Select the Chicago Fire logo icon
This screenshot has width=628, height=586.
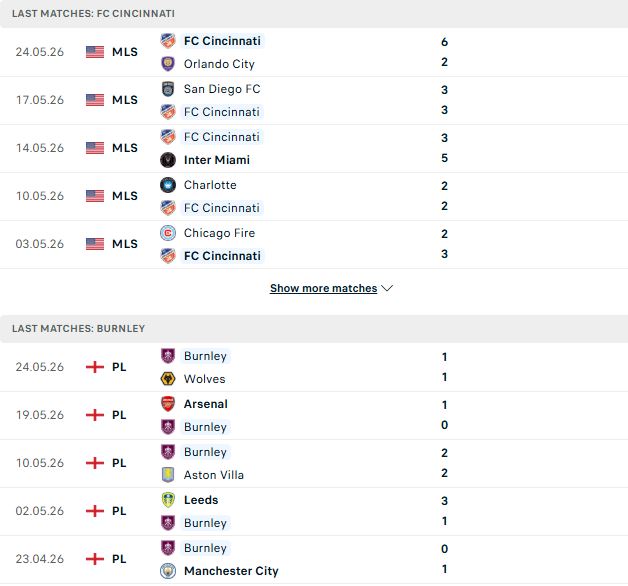coord(168,233)
